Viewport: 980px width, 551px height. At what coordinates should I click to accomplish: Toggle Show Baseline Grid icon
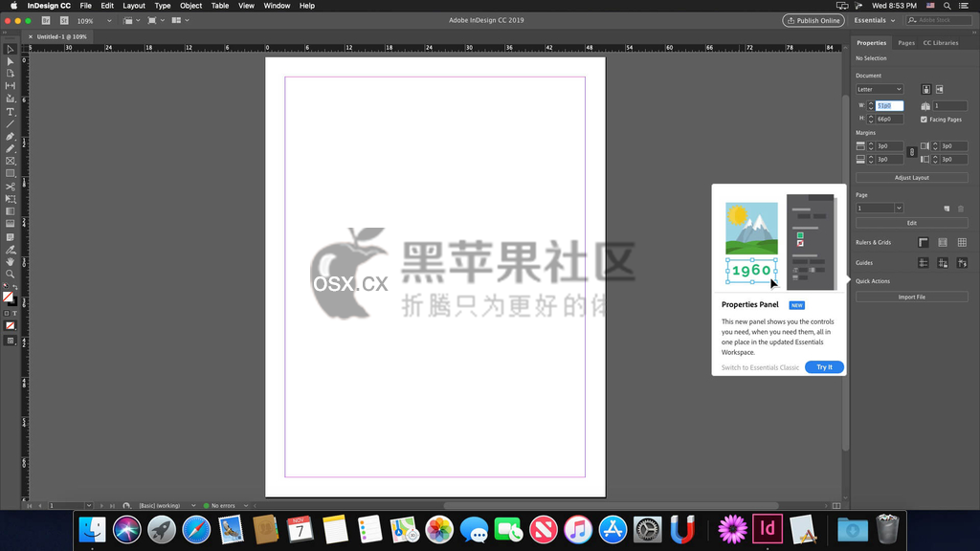(943, 242)
